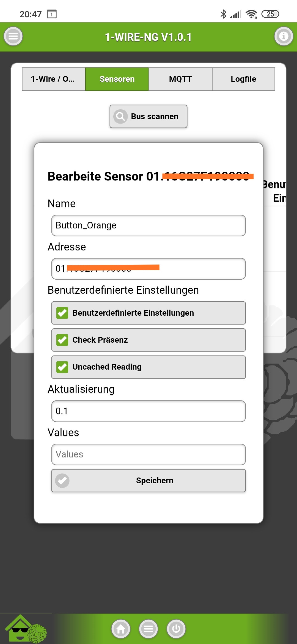Focus the Name field containing Button_Orange
This screenshot has width=297, height=644.
click(x=148, y=225)
